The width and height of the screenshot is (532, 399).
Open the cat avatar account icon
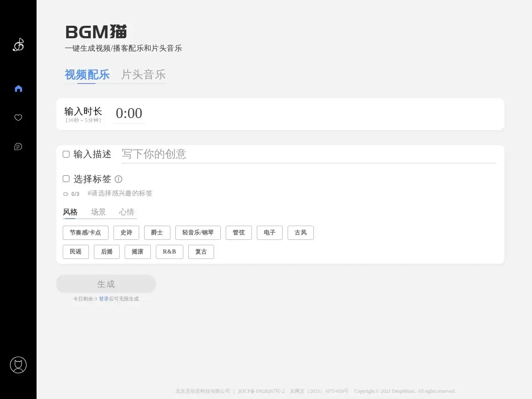coord(18,365)
